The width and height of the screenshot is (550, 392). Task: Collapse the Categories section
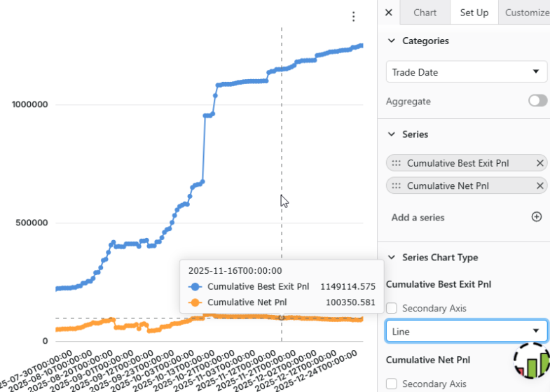point(392,41)
